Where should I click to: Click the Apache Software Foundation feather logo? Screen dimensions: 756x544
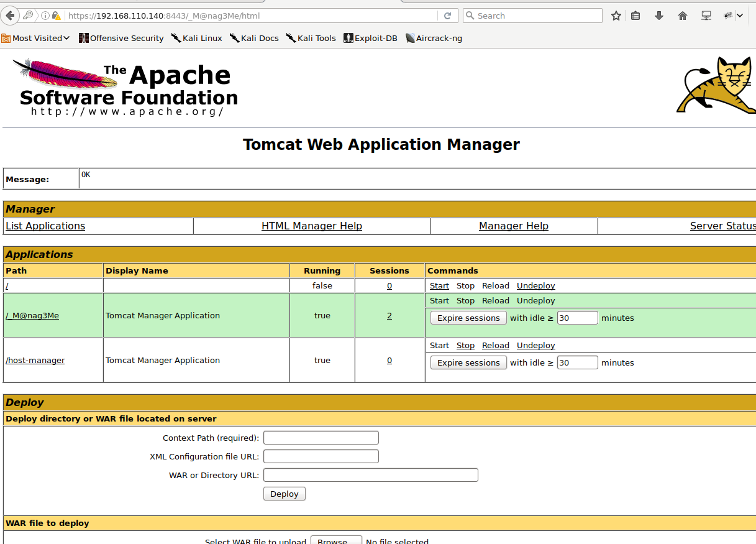click(125, 87)
